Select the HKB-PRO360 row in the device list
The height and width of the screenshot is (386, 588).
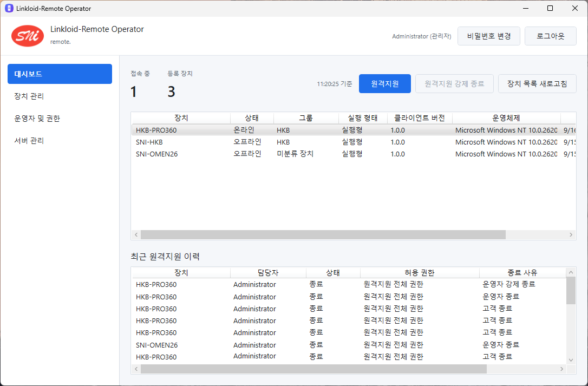(x=354, y=130)
